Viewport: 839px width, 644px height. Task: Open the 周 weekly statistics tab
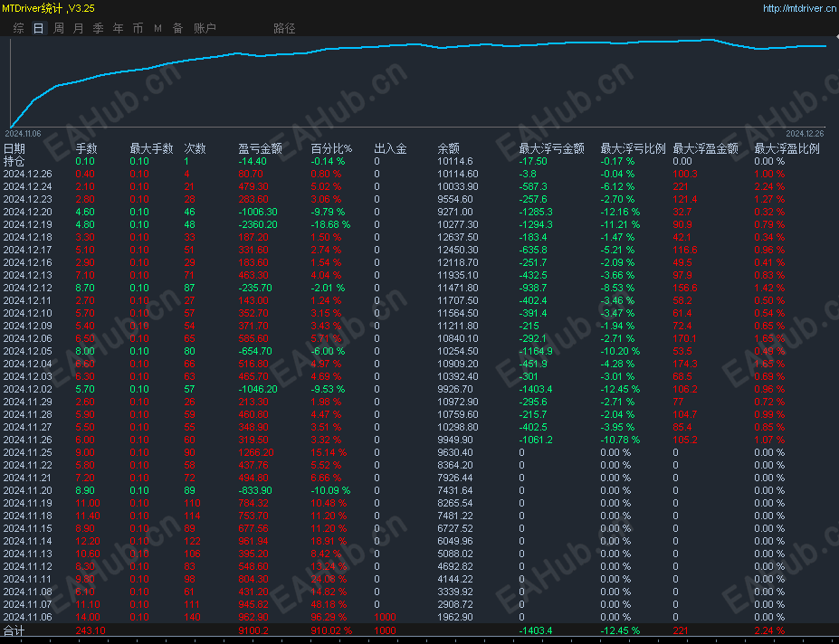pos(59,28)
